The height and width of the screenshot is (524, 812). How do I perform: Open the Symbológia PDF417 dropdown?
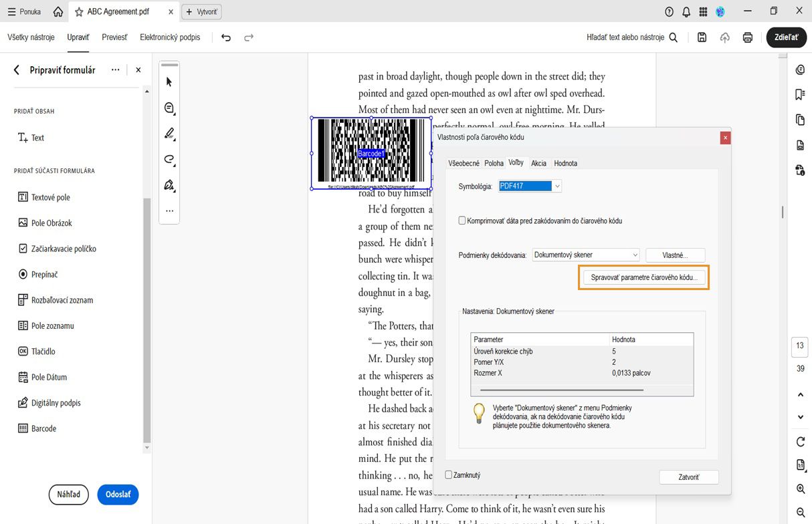(530, 186)
